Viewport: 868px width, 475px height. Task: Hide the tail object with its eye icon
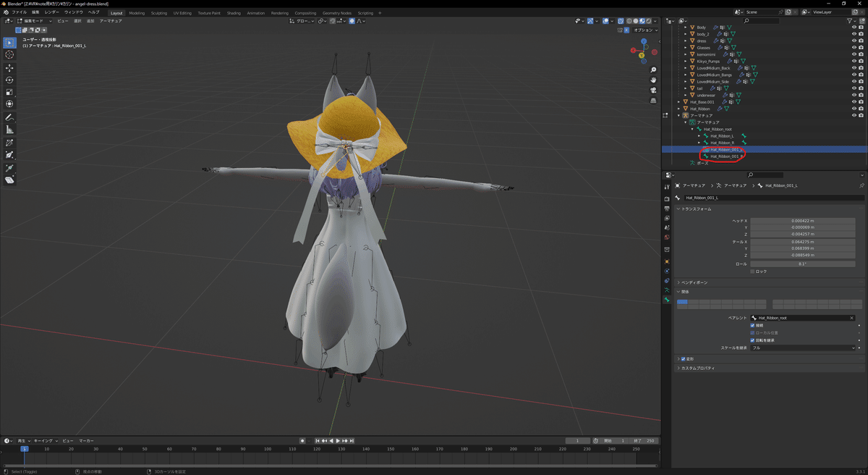coord(854,88)
